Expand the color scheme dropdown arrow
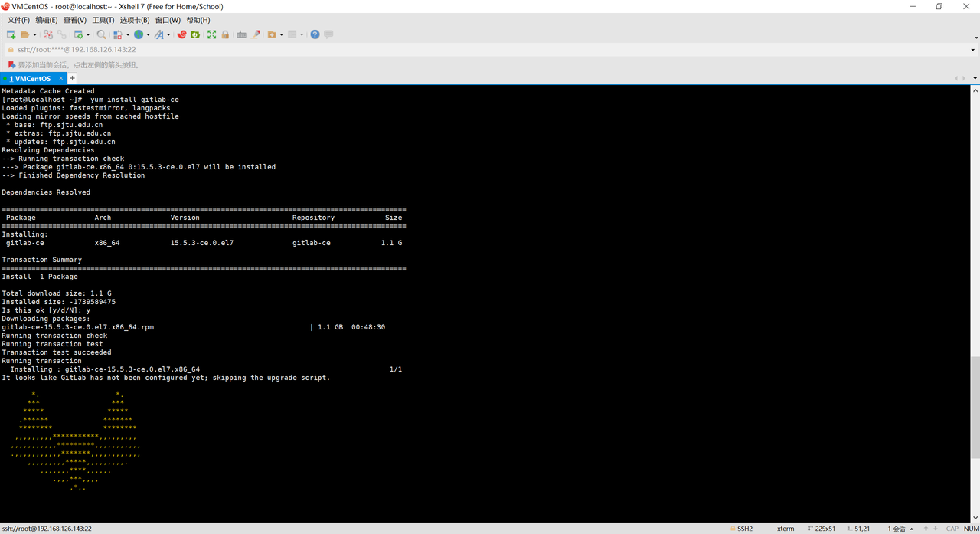Viewport: 980px width, 534px height. coord(128,34)
